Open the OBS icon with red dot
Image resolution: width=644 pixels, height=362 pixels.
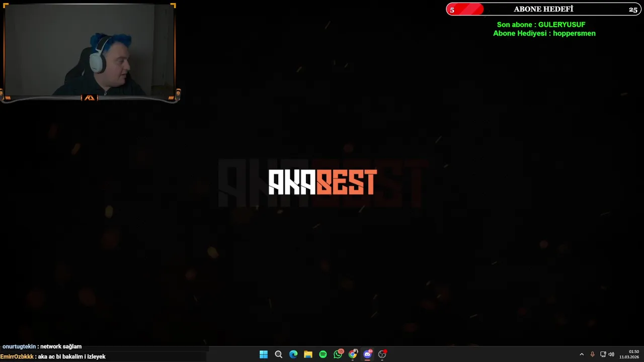(382, 354)
